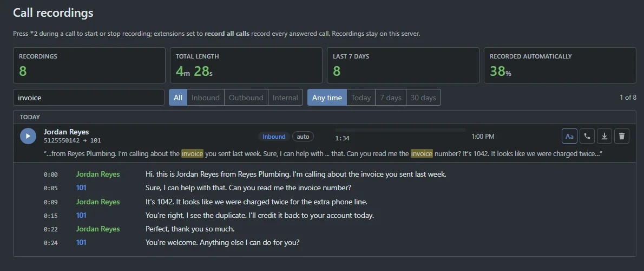Select the All direction filter
Image resolution: width=644 pixels, height=271 pixels.
178,98
